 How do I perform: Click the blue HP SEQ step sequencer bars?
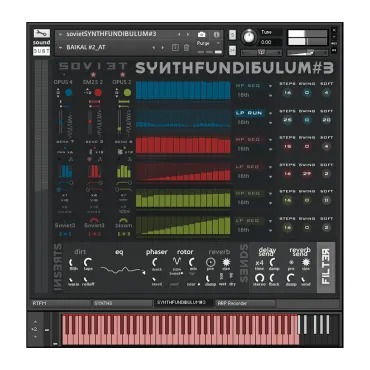pos(183,90)
